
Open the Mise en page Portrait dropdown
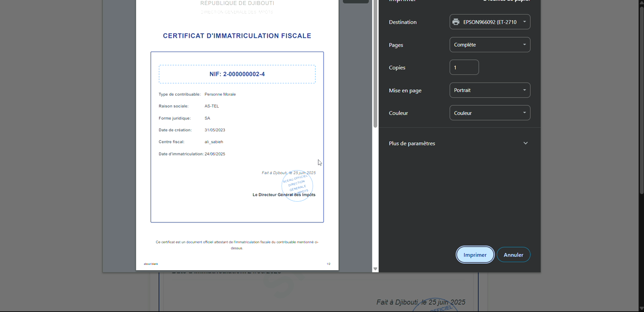tap(490, 91)
